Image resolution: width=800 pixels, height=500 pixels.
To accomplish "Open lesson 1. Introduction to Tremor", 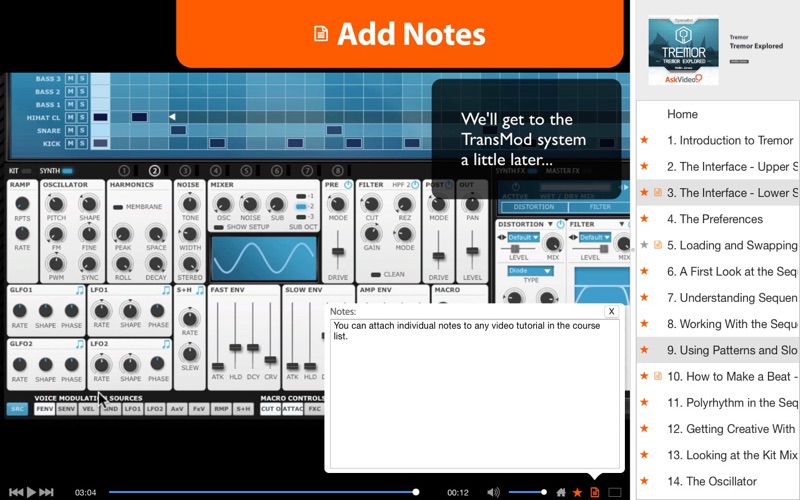I will 730,140.
